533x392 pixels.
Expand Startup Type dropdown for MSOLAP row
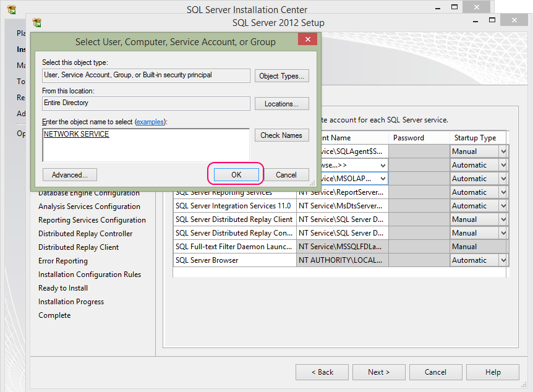click(x=503, y=179)
